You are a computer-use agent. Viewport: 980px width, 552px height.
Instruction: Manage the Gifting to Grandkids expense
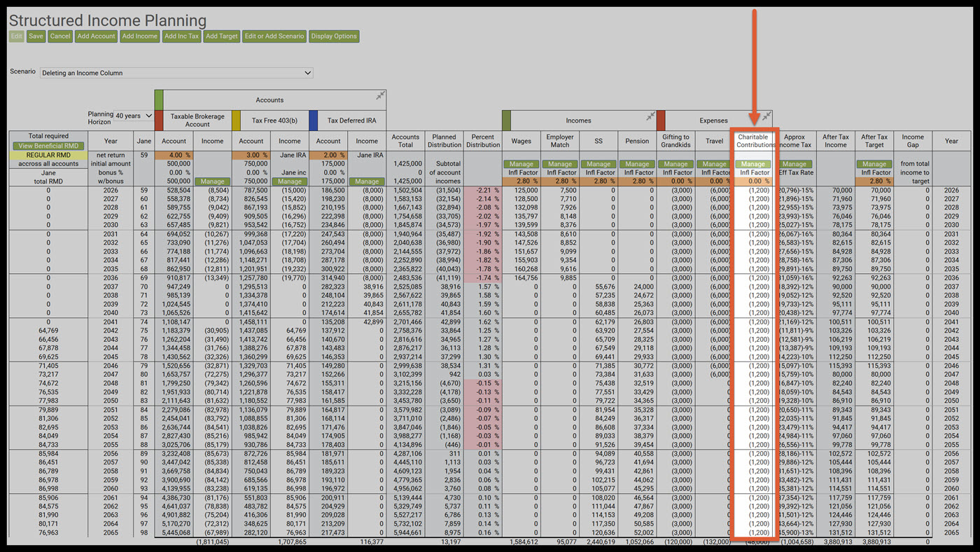click(676, 164)
